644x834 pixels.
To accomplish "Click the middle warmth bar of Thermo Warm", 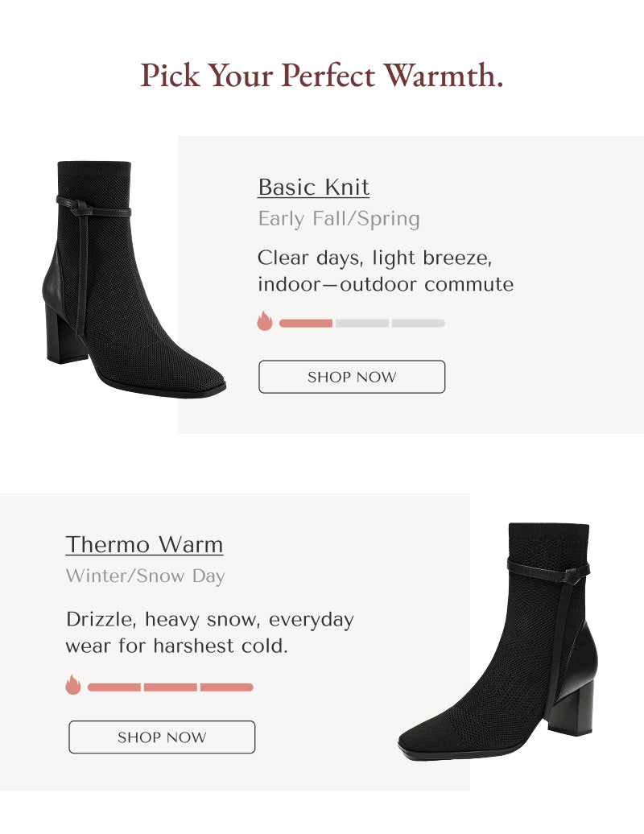I will [x=170, y=687].
